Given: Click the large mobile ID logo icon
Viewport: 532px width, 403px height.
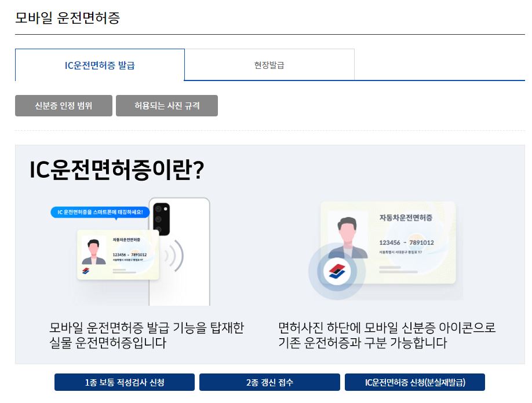Looking at the screenshot, I should tap(337, 271).
